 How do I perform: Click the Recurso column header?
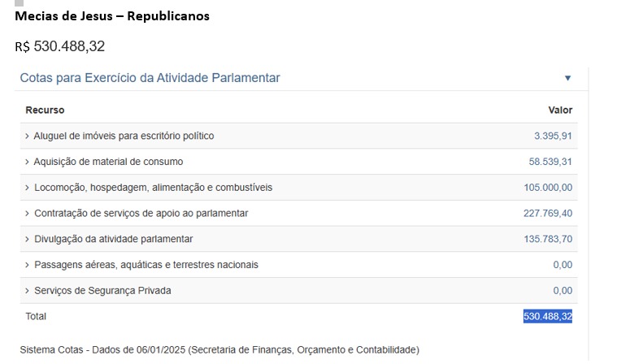45,110
